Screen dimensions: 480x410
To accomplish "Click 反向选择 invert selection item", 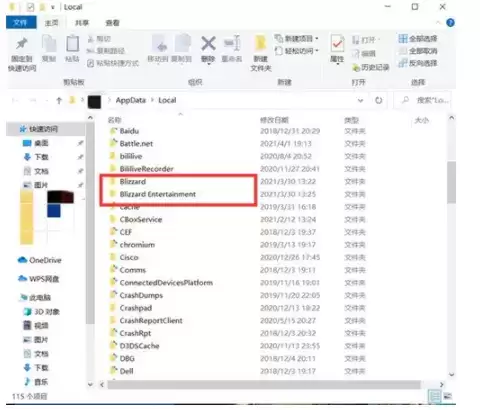I will [418, 63].
